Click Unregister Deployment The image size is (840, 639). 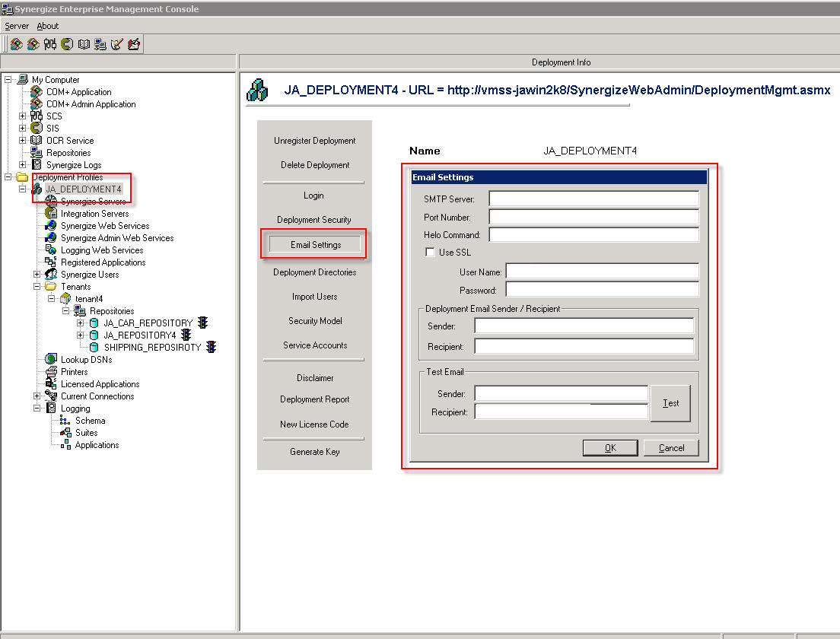click(314, 140)
